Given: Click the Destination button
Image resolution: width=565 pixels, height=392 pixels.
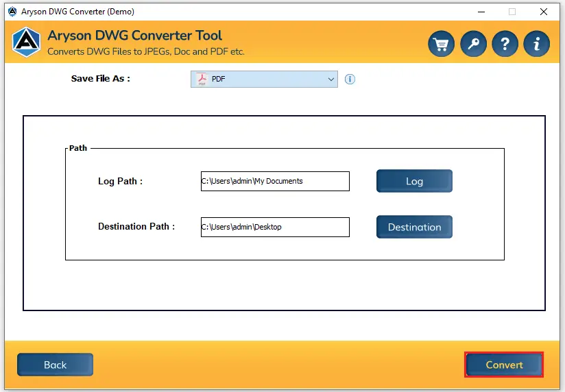Looking at the screenshot, I should 414,227.
